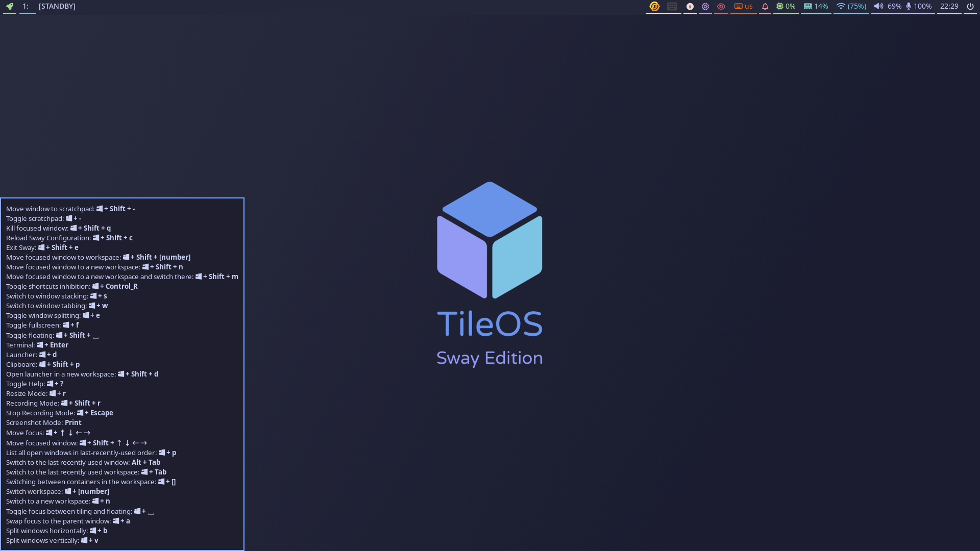Image resolution: width=980 pixels, height=551 pixels.
Task: Open the Wi-Fi (75%) network module
Action: pos(851,6)
